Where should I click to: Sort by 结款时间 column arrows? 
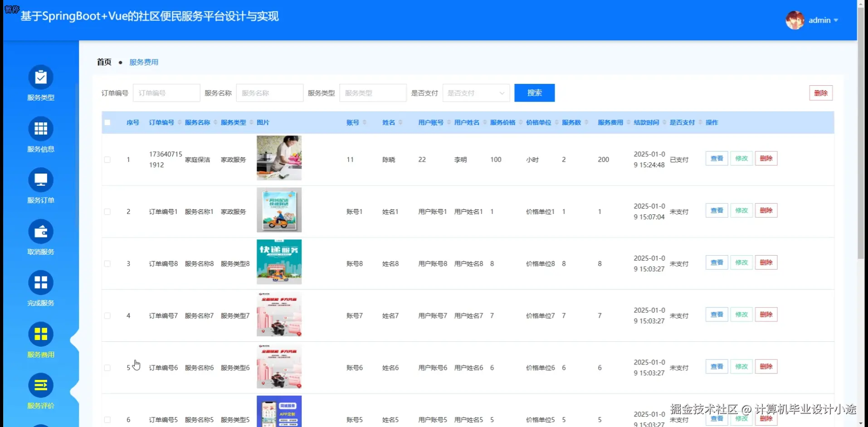(x=664, y=122)
